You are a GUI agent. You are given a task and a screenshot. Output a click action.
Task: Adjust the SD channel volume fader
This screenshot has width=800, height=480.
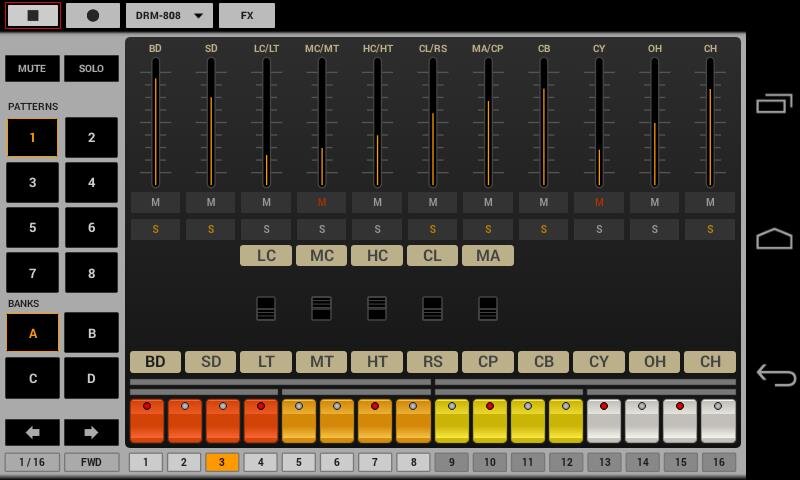tap(211, 122)
